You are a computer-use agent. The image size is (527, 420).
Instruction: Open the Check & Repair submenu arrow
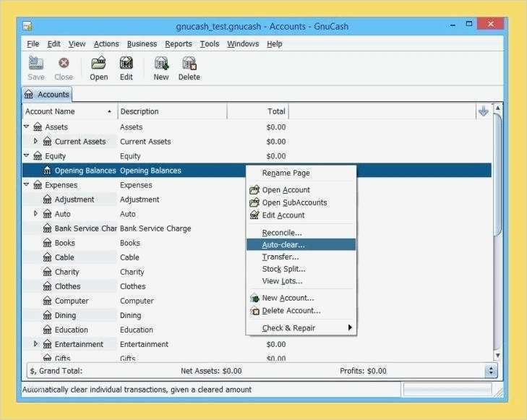coord(350,327)
